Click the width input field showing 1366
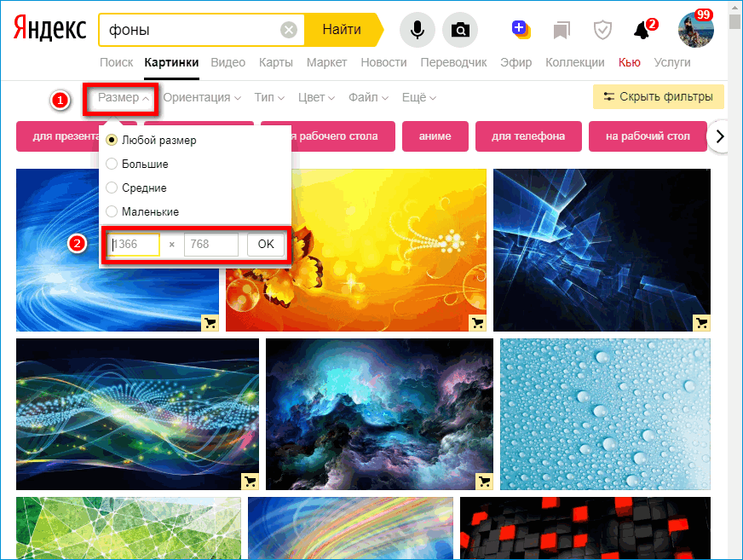Viewport: 743px width, 560px height. [135, 245]
